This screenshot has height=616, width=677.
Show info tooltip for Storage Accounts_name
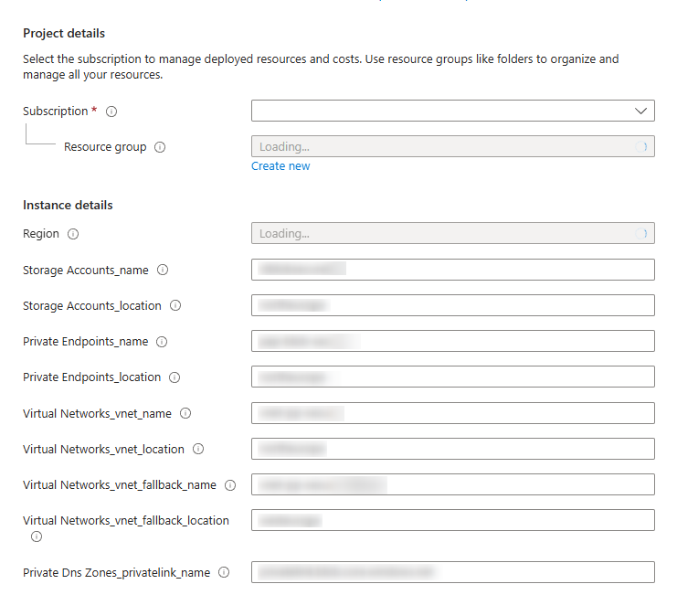[163, 271]
